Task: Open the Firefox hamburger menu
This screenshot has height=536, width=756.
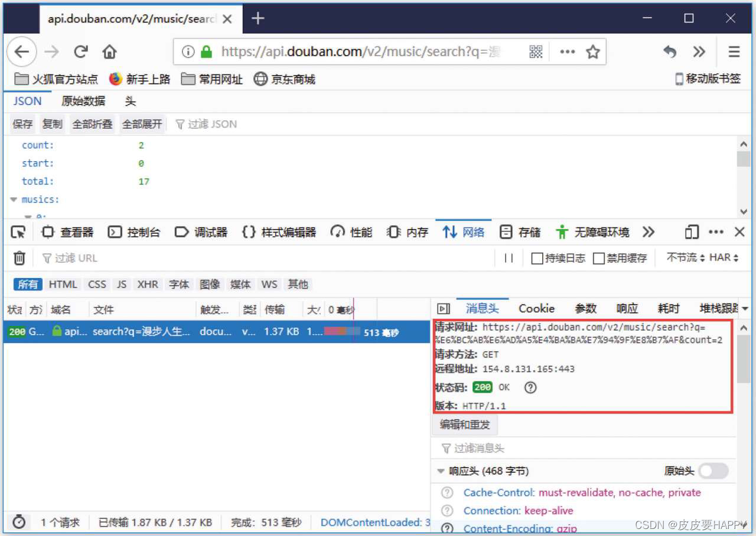Action: coord(734,52)
